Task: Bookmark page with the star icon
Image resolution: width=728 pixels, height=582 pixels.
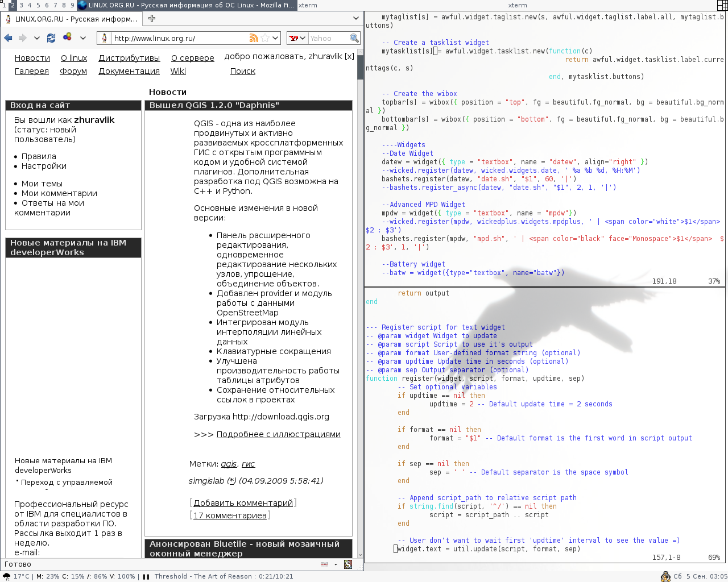Action: click(264, 38)
